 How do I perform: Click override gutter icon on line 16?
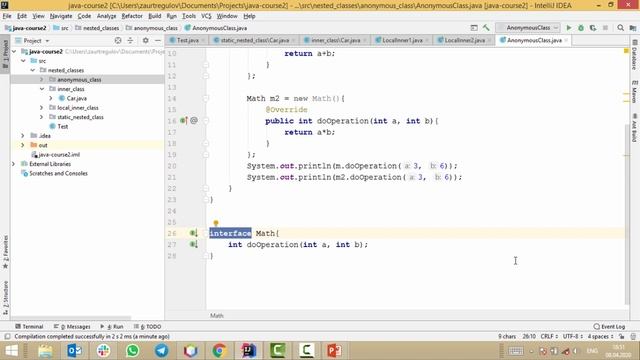pyautogui.click(x=184, y=120)
